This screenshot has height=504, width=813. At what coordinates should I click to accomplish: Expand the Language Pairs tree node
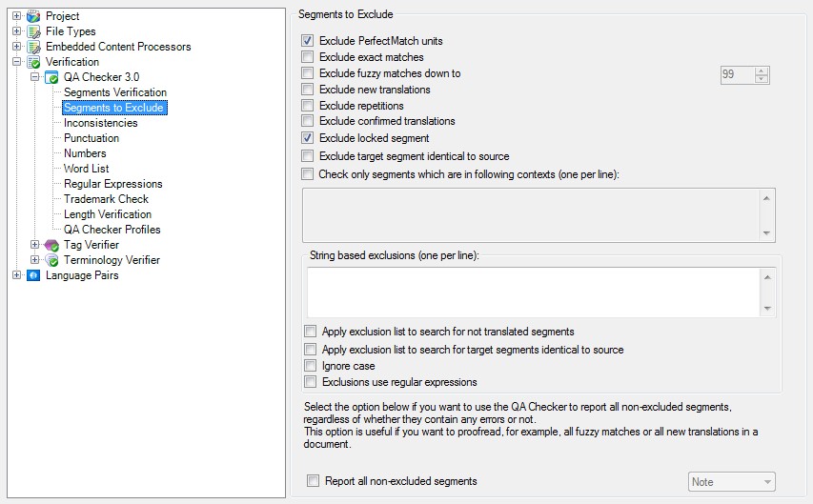tap(17, 275)
